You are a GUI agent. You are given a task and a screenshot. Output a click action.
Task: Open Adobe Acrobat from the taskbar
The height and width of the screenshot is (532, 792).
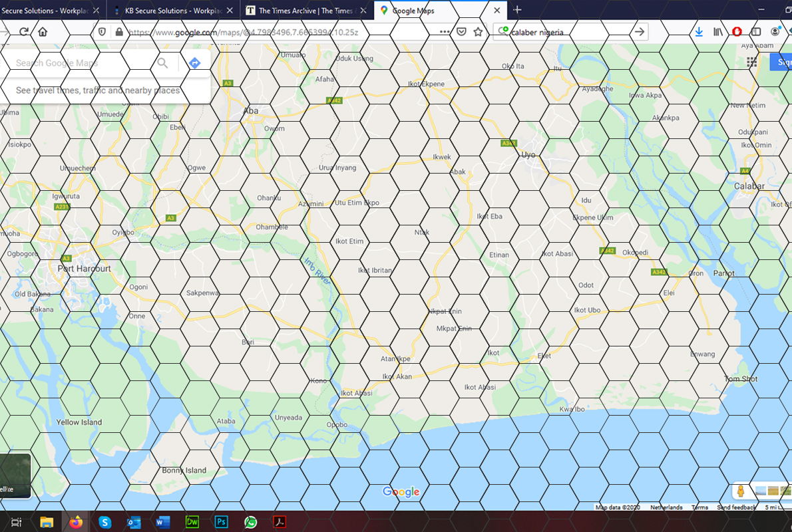[280, 522]
